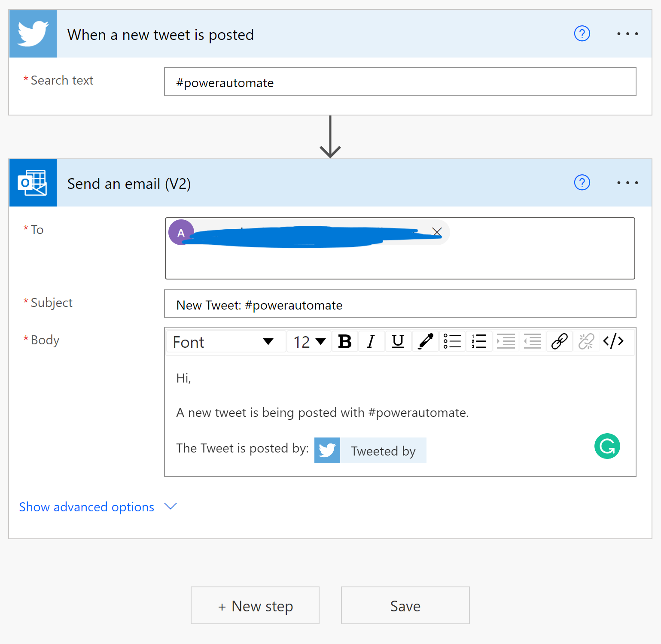Image resolution: width=661 pixels, height=644 pixels.
Task: Toggle bold formatting in email body
Action: coord(345,342)
